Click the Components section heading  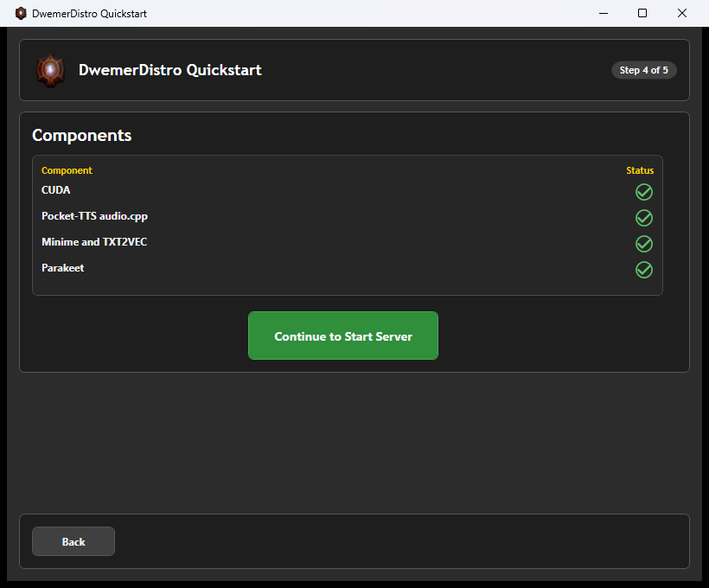tap(82, 135)
